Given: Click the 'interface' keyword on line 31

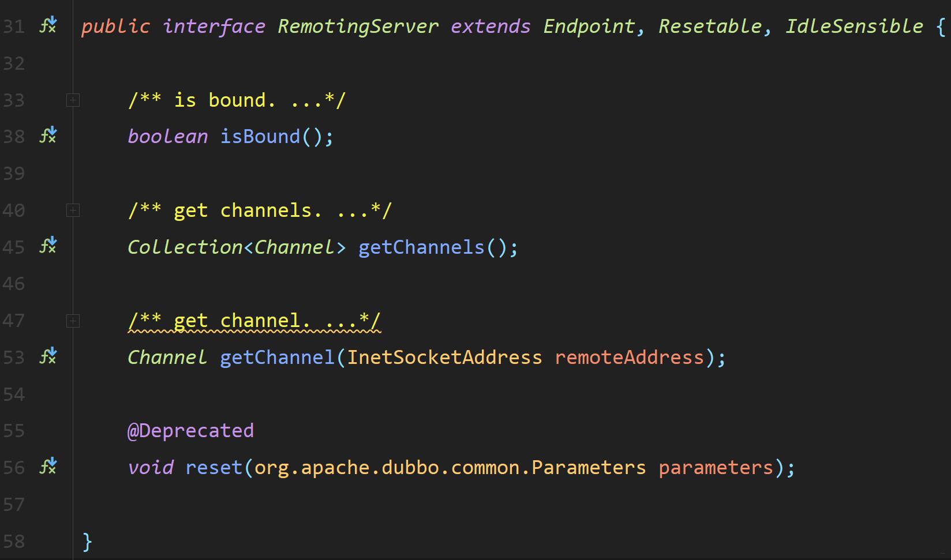Looking at the screenshot, I should point(214,27).
